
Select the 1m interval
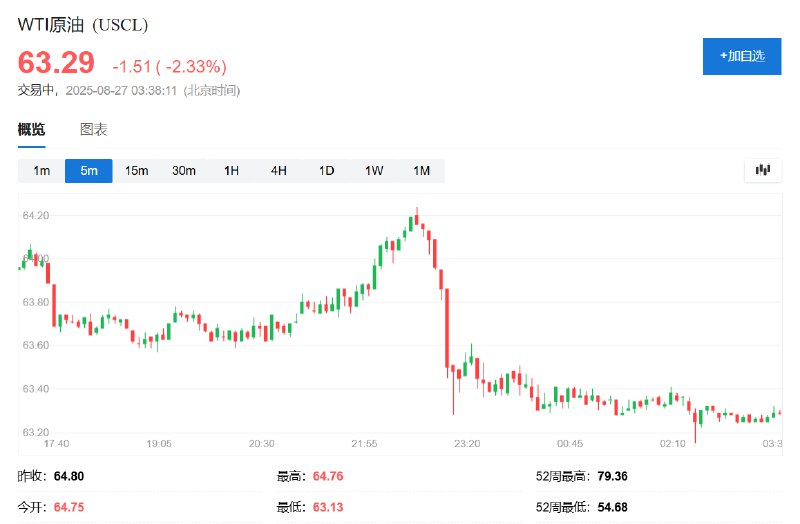coord(41,171)
